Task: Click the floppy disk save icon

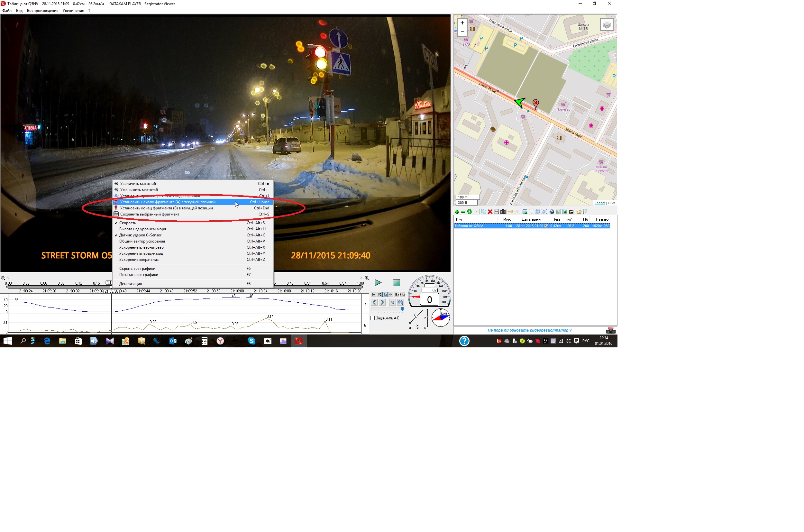Action: pyautogui.click(x=497, y=212)
